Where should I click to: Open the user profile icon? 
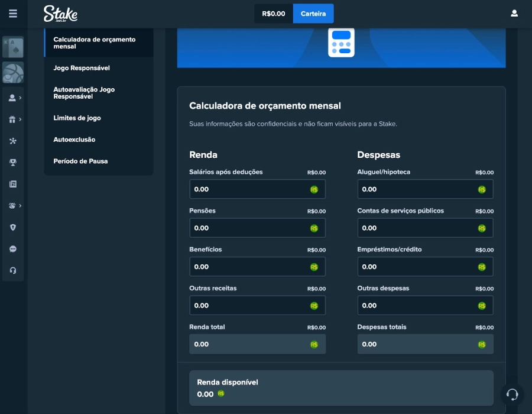514,13
